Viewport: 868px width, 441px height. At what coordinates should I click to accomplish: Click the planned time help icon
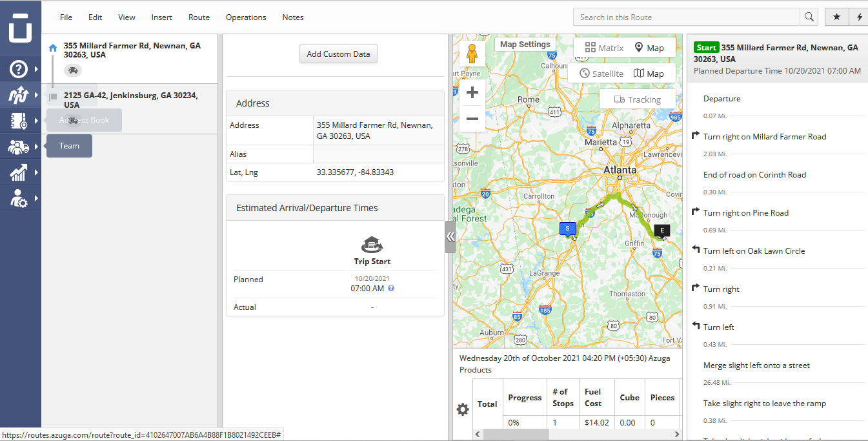(391, 289)
